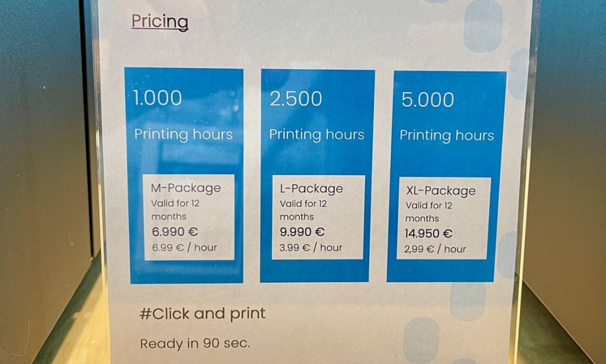Screen dimensions: 606x364
Task: Click the 6.99 € / hour rate
Action: (x=184, y=247)
